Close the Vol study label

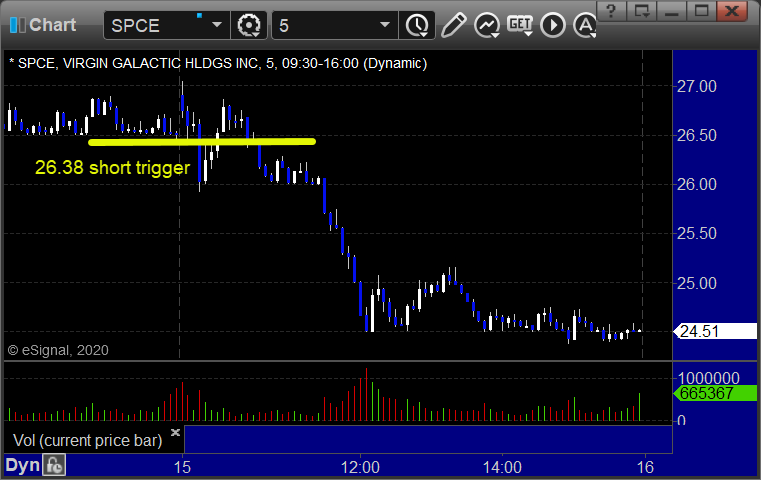175,432
